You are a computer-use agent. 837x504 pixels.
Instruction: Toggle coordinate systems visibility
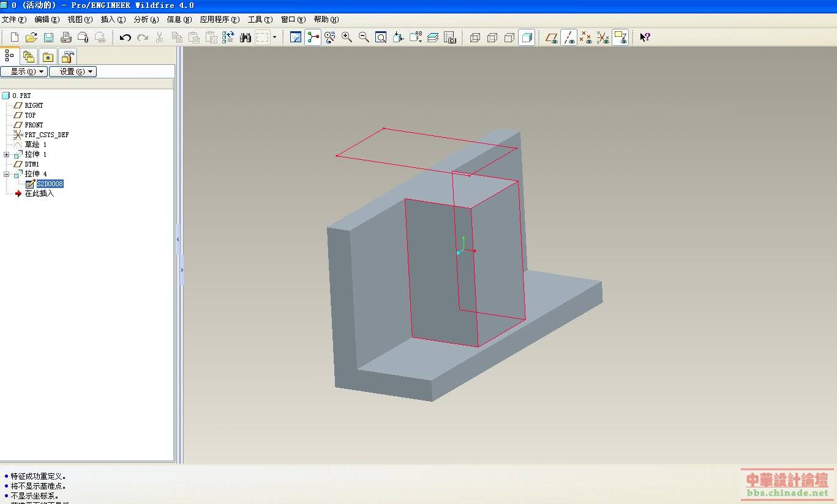click(x=603, y=37)
